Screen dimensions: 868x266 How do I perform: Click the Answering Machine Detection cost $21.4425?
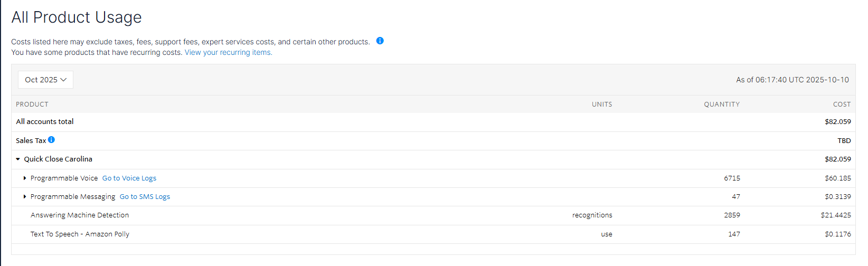pos(836,215)
